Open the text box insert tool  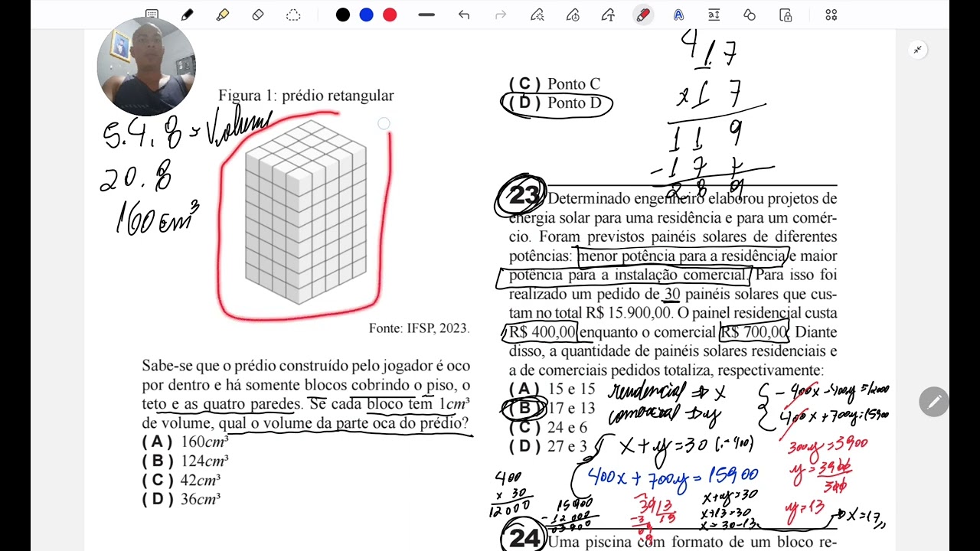tap(714, 15)
